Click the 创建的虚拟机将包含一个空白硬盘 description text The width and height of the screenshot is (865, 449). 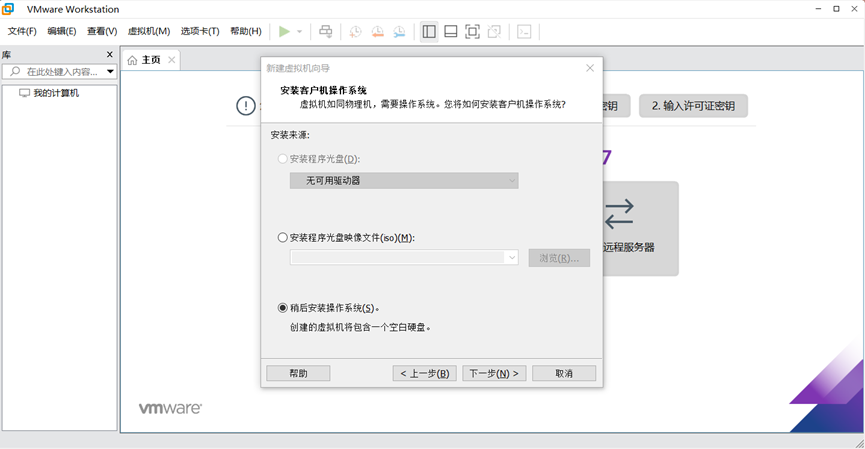[360, 327]
